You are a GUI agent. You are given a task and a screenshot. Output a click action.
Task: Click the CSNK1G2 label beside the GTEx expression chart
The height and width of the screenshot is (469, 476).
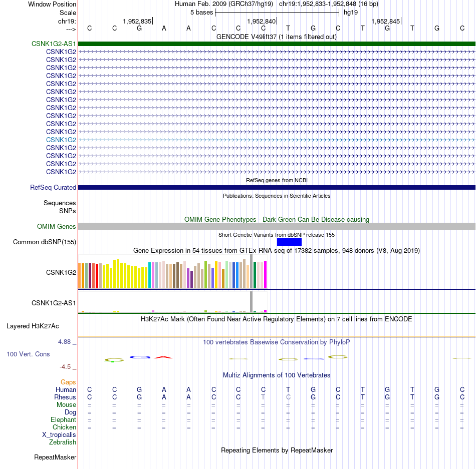tap(61, 273)
